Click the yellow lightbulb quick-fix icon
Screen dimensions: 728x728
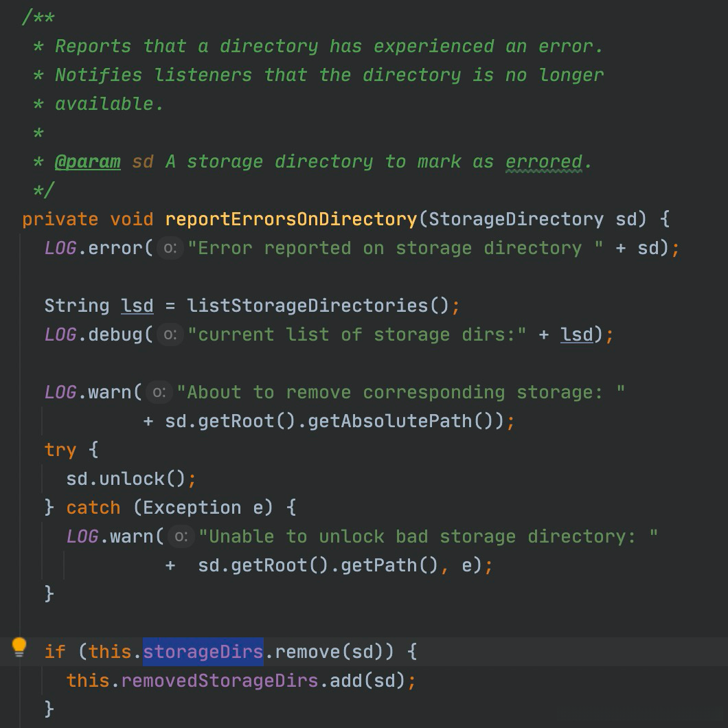19,647
